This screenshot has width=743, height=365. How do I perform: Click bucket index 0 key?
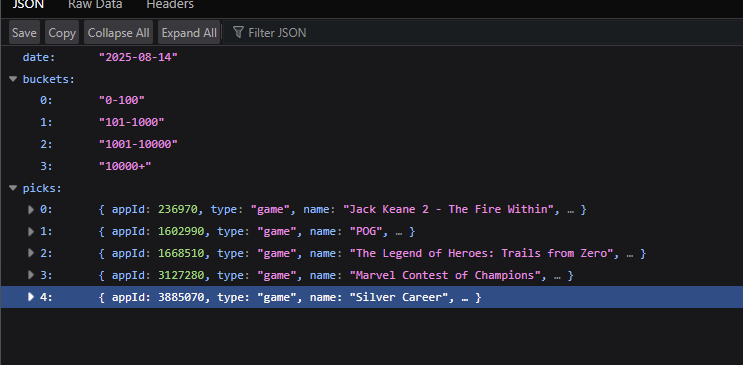46,100
